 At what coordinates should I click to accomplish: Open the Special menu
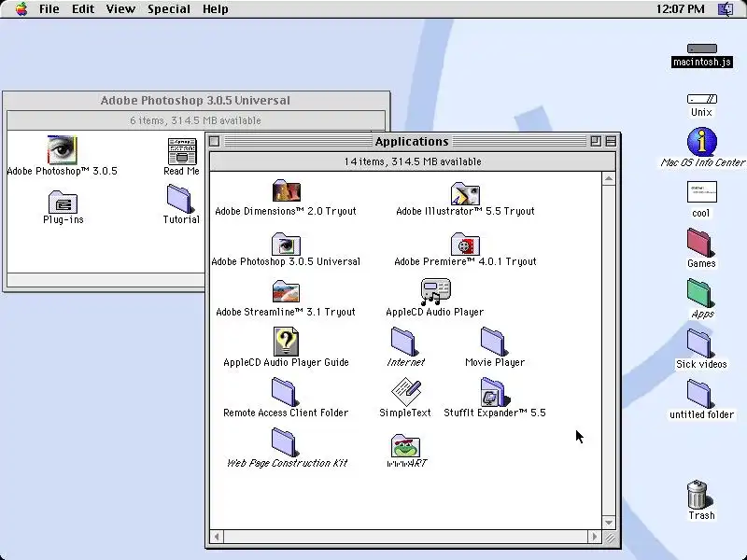169,9
